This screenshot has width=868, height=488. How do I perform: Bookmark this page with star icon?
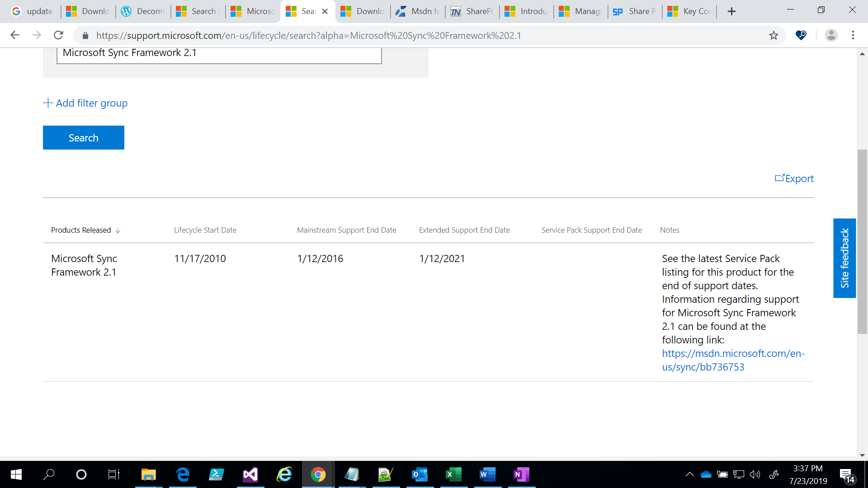774,35
